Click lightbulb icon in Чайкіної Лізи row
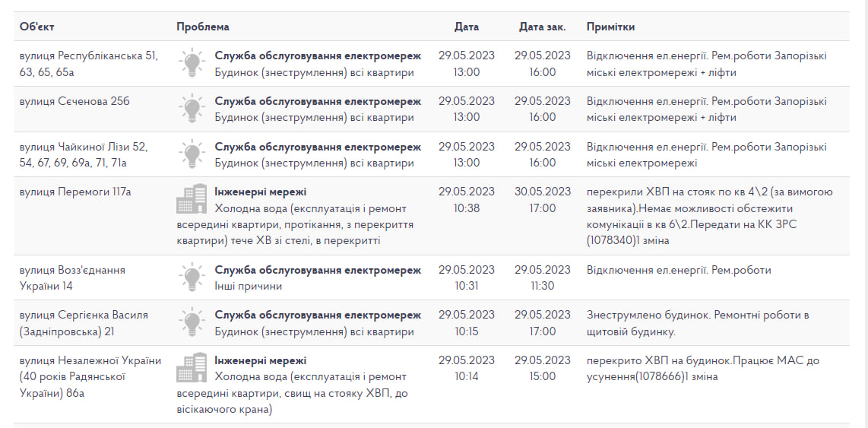Screen dimensions: 868x428 [x=192, y=154]
